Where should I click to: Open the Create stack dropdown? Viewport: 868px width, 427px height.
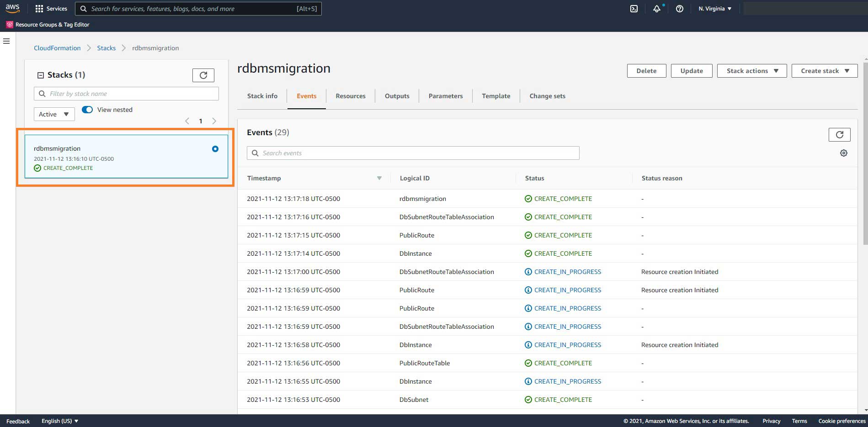point(825,71)
